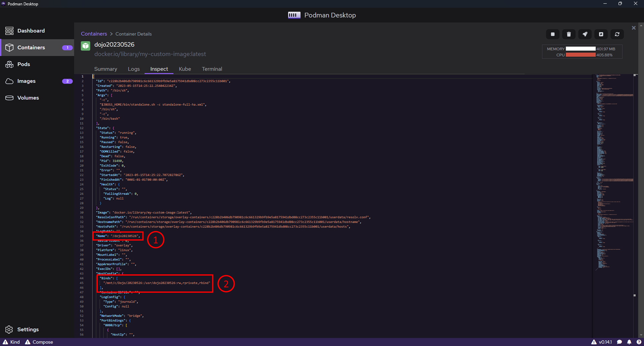Open the Images section
This screenshot has height=346, width=644.
(x=37, y=81)
